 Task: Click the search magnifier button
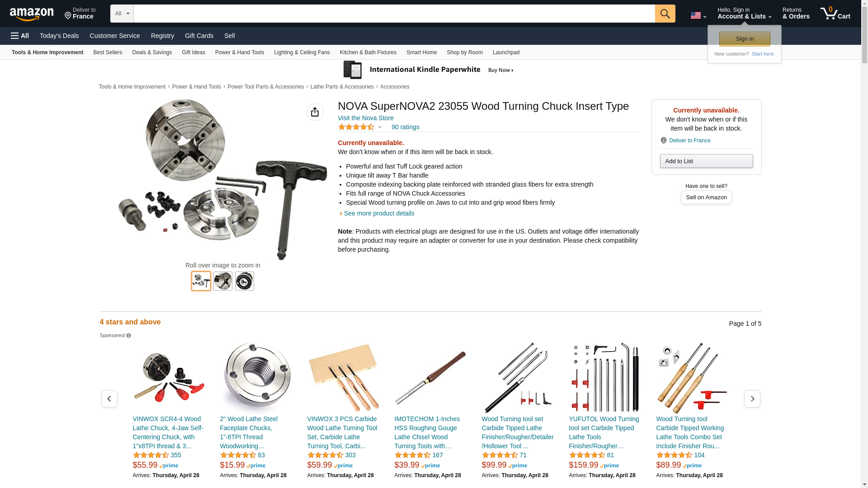tap(665, 14)
